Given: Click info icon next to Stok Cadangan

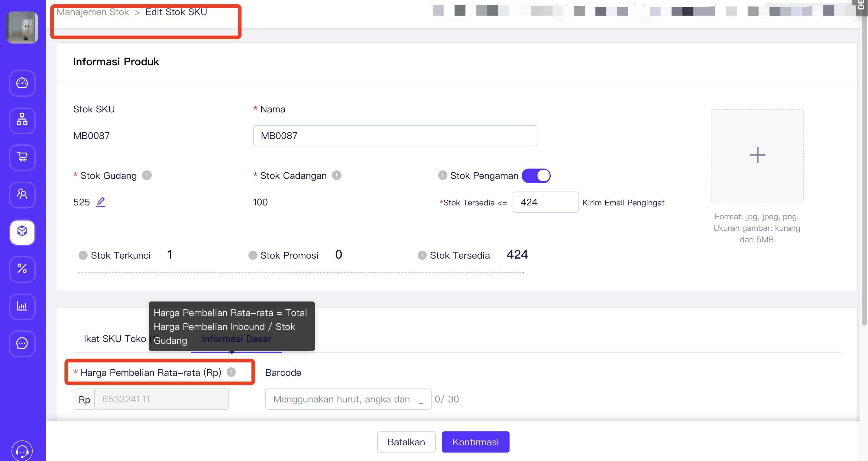Looking at the screenshot, I should pyautogui.click(x=336, y=176).
